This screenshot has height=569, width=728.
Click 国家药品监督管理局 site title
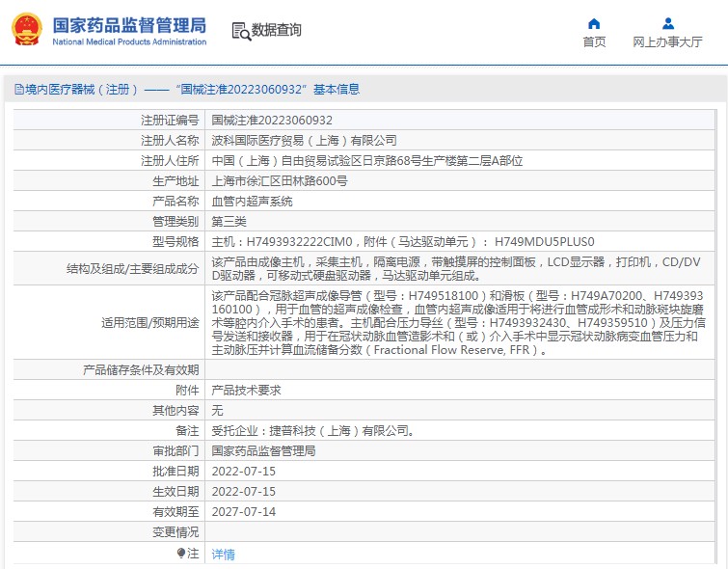coord(129,25)
